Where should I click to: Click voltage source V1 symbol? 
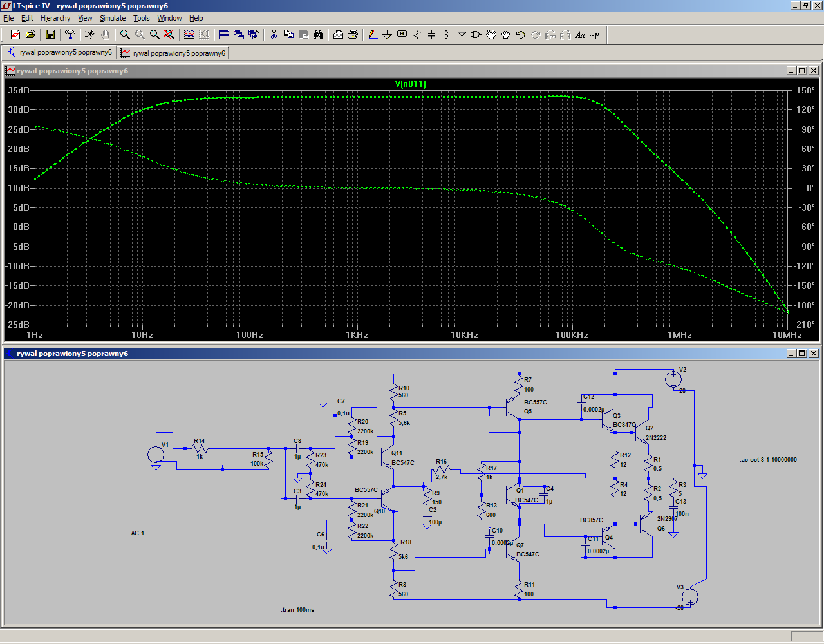pyautogui.click(x=155, y=454)
